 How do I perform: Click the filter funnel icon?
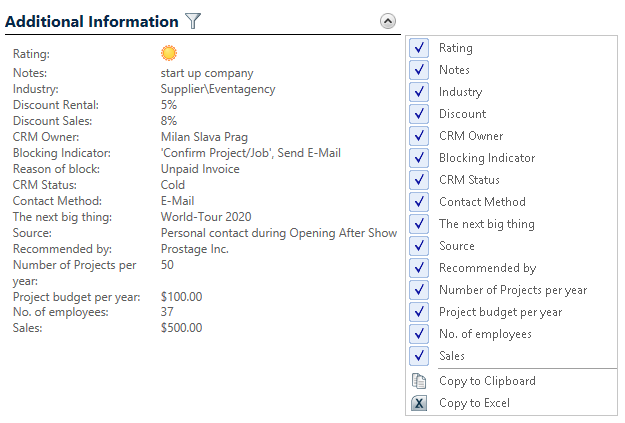tap(194, 21)
